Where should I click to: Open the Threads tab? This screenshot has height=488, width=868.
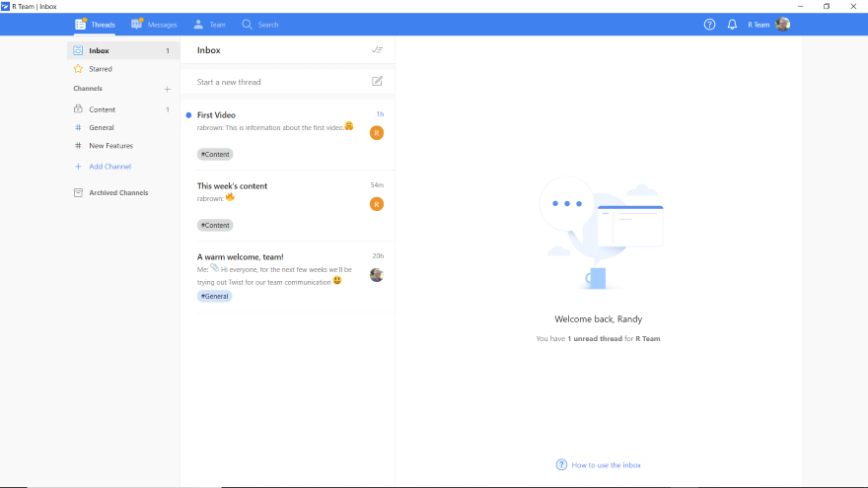[x=96, y=25]
